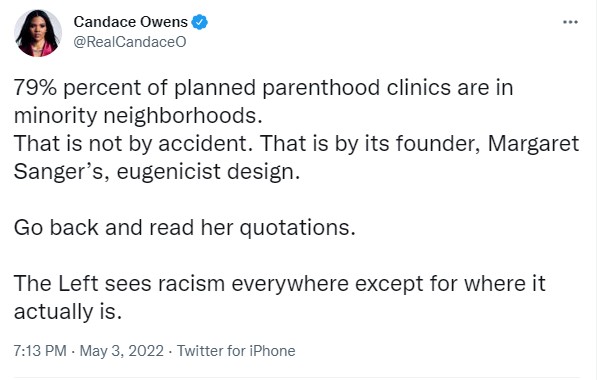
Task: Open the Twitter for iPhone source link
Action: pos(236,351)
